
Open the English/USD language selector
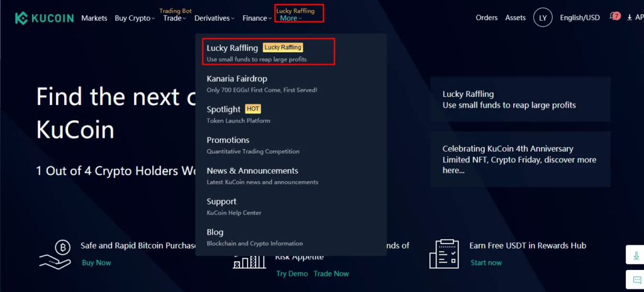(x=579, y=18)
